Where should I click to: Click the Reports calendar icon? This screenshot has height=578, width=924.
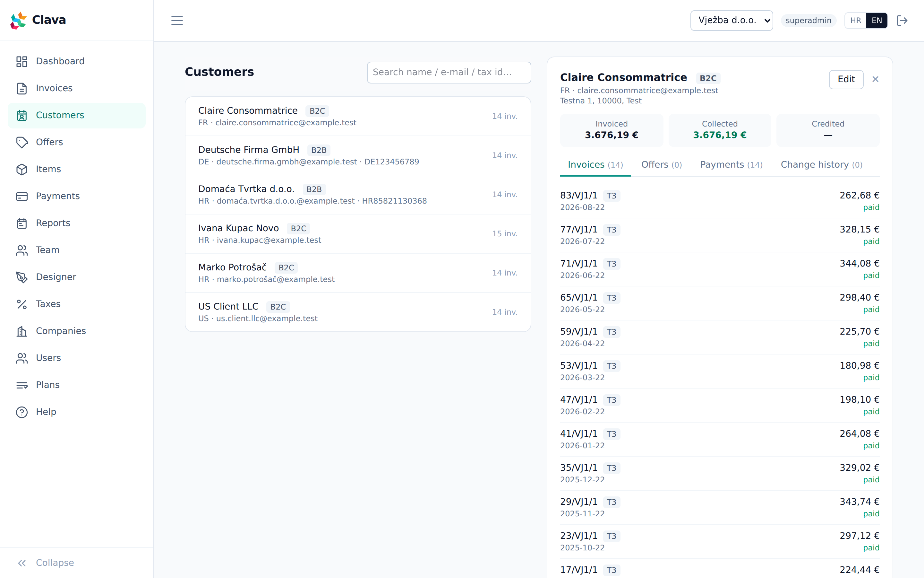(22, 223)
